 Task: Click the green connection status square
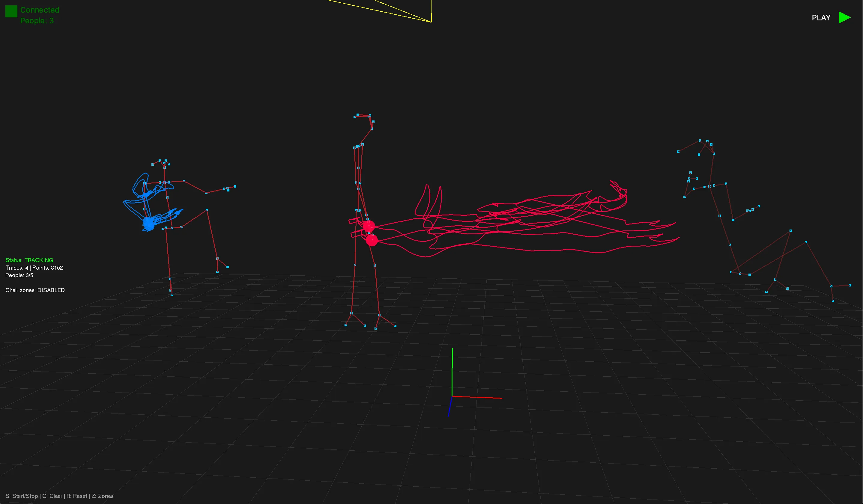[x=11, y=11]
